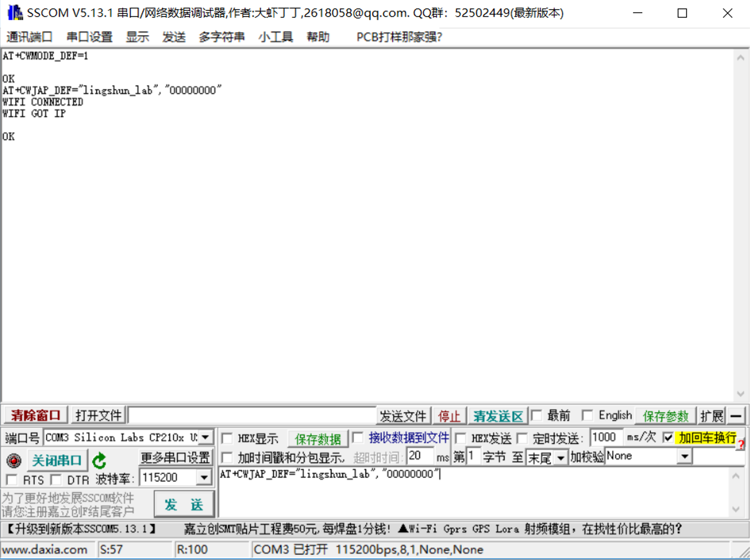This screenshot has width=750, height=560.
Task: Click the 清除窗口 clear window button
Action: (35, 415)
